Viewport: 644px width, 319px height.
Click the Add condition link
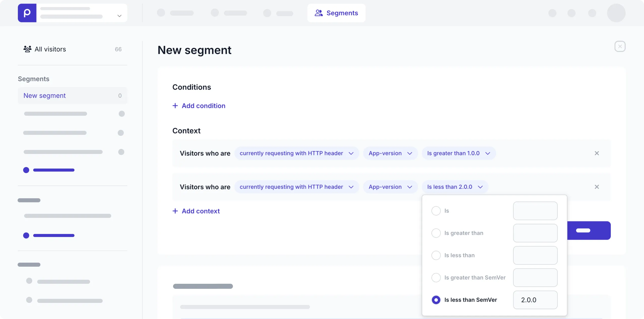tap(204, 106)
